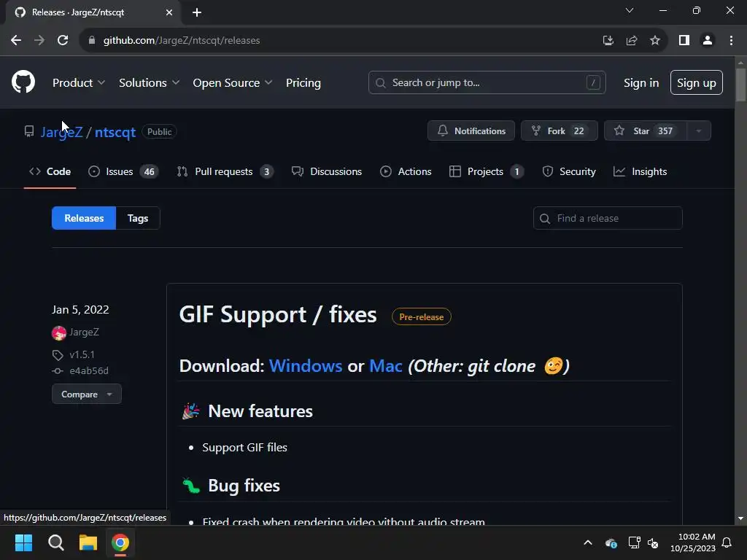Expand the Solutions dropdown menu
This screenshot has width=747, height=560.
[149, 83]
